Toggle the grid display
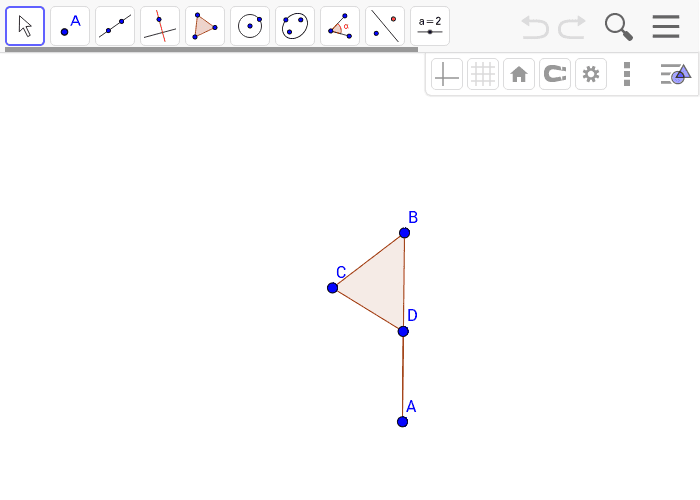This screenshot has height=500, width=700. pyautogui.click(x=483, y=74)
